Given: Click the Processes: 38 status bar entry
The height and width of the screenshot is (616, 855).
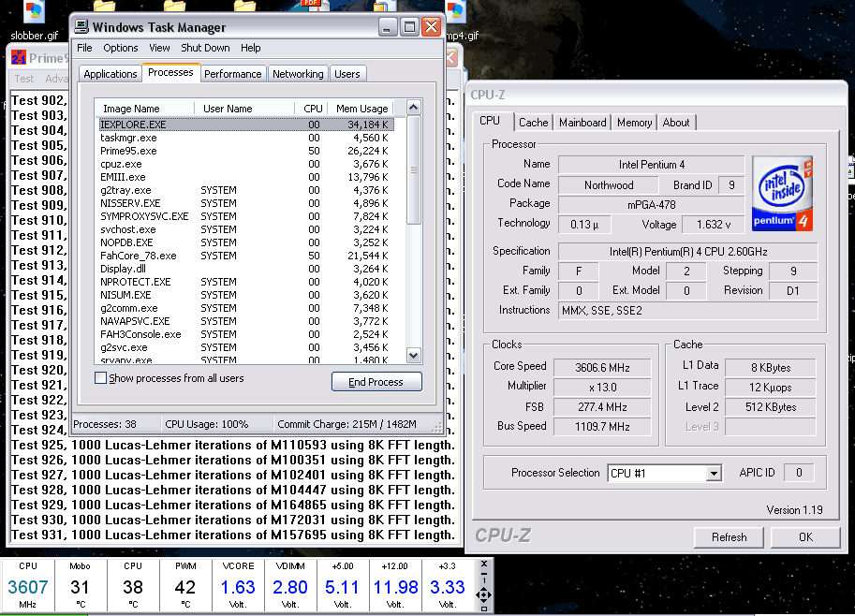Looking at the screenshot, I should click(115, 424).
